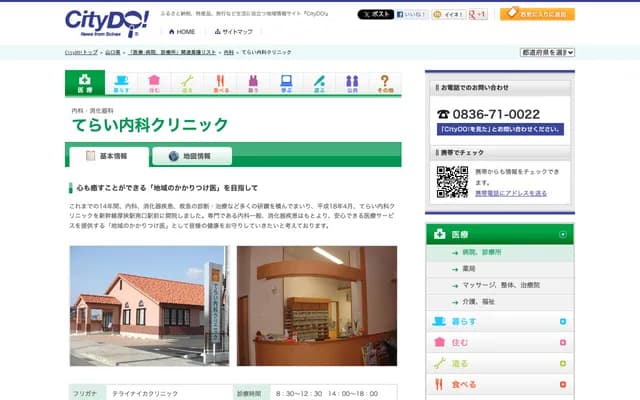
Task: Click the yellow イイネ! social button
Action: click(x=449, y=14)
